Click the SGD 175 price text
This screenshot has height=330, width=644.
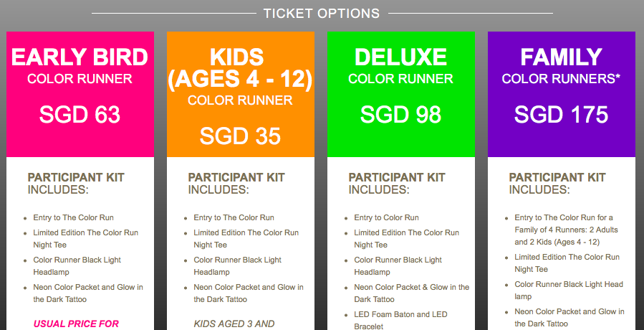(x=561, y=114)
